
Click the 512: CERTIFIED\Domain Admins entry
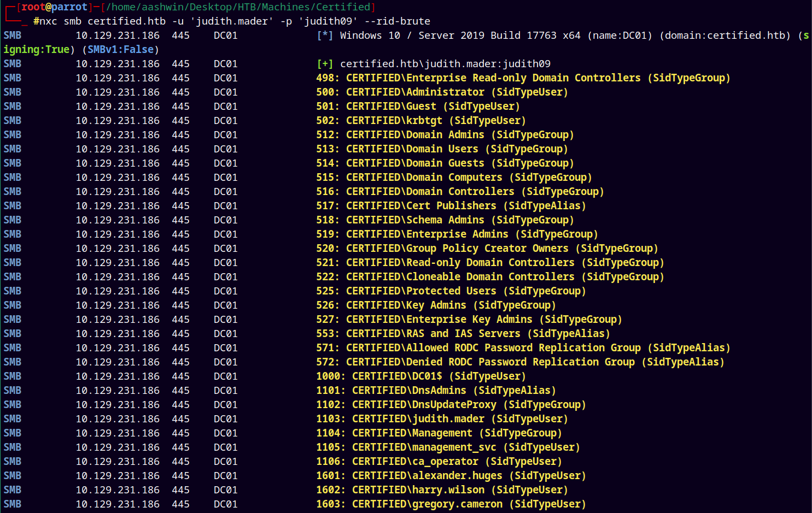pyautogui.click(x=445, y=135)
